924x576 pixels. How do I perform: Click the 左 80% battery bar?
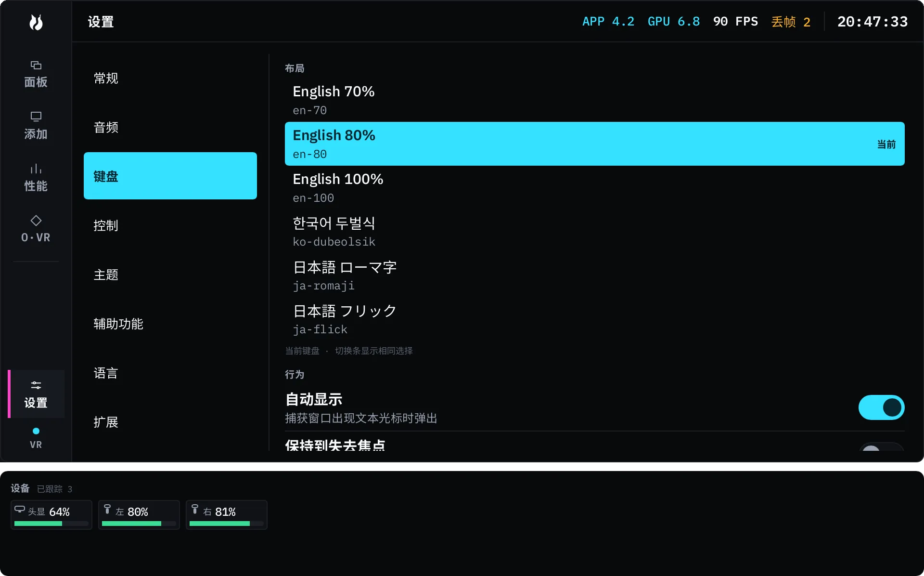pos(139,524)
